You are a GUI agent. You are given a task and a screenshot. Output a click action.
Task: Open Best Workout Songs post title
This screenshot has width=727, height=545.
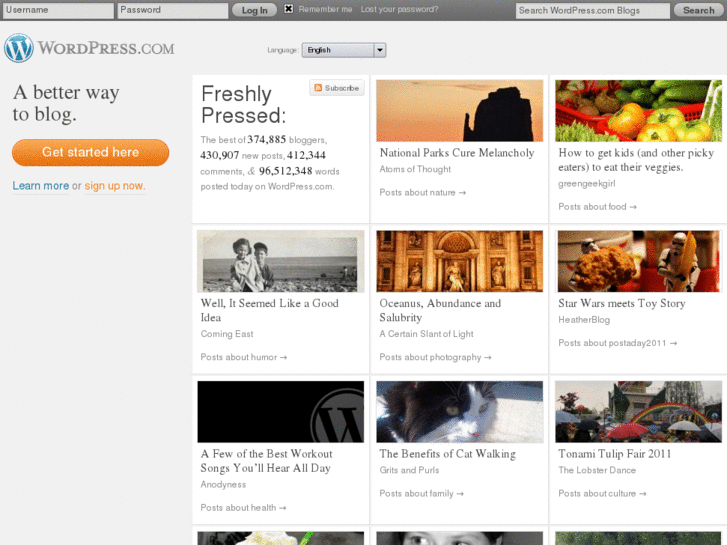(266, 461)
